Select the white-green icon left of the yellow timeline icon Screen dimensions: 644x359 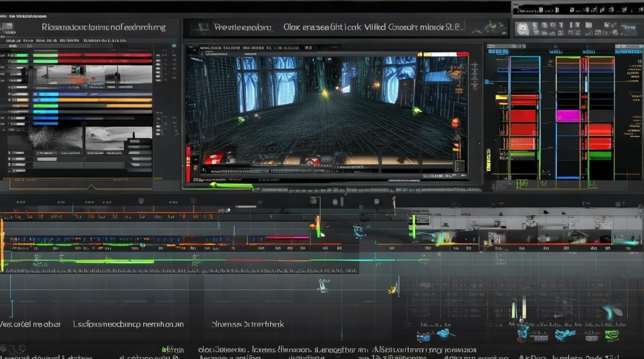pos(323,286)
